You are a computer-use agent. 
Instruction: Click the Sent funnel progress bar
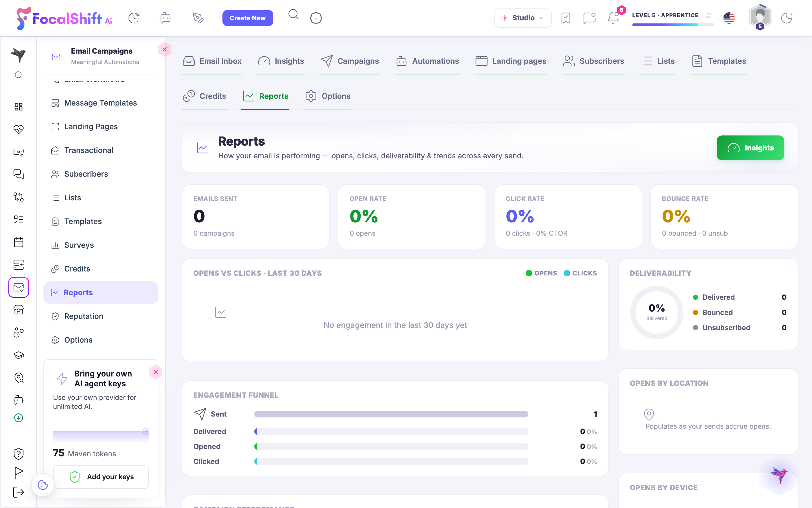pos(391,414)
